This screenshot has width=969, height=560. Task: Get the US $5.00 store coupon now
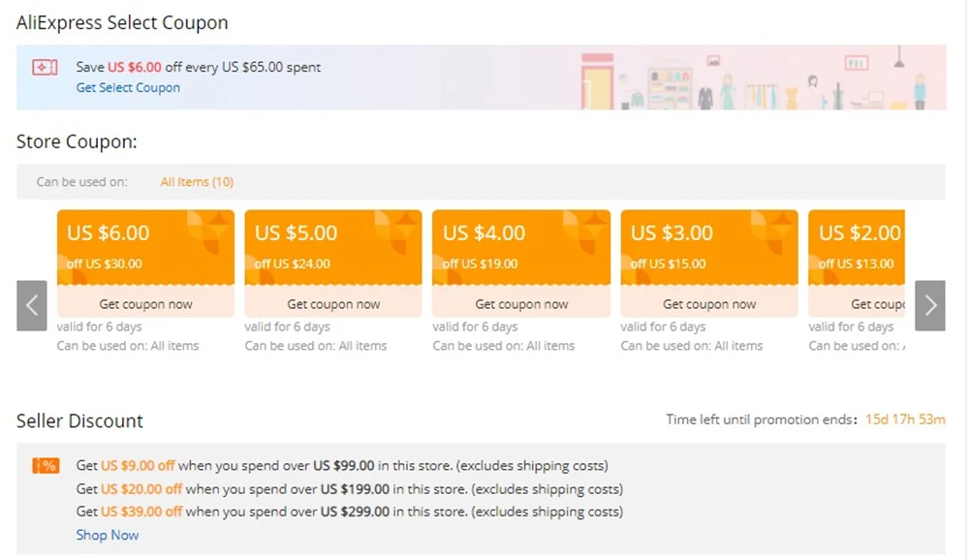pyautogui.click(x=333, y=304)
